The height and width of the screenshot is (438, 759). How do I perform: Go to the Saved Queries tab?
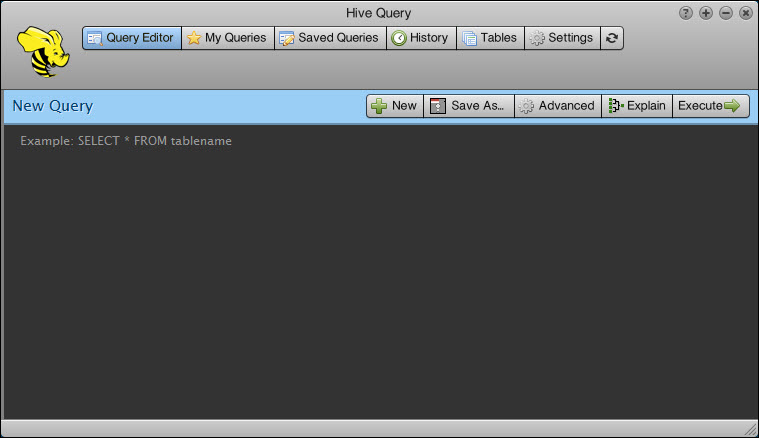(330, 38)
